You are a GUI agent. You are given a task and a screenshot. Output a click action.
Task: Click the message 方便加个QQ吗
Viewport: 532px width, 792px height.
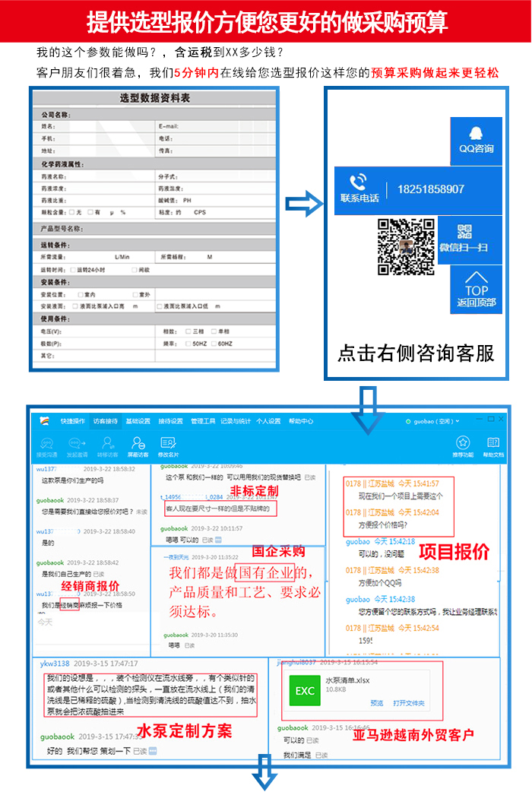(x=380, y=582)
